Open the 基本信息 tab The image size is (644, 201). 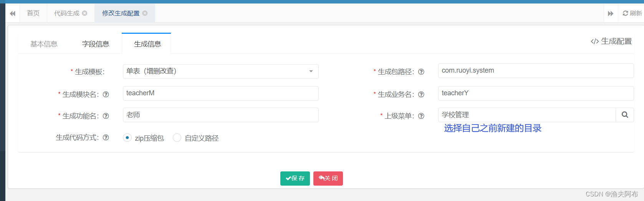pos(44,44)
